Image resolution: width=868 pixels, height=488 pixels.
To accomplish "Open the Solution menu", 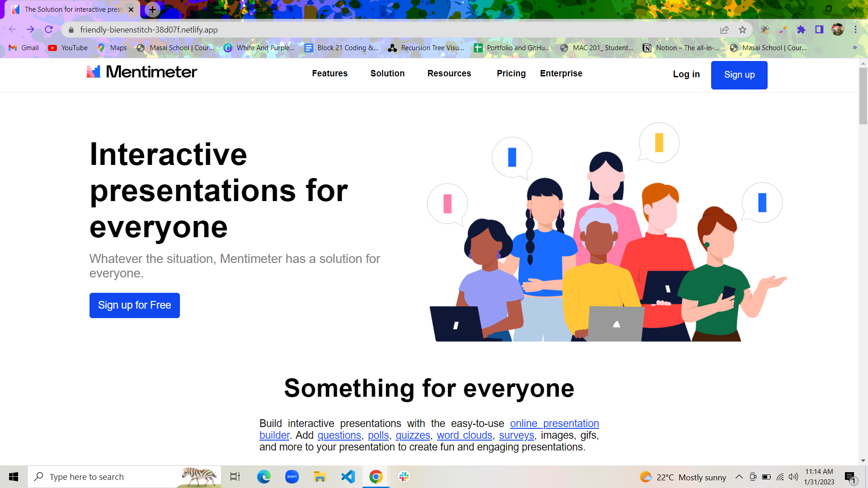I will coord(387,73).
